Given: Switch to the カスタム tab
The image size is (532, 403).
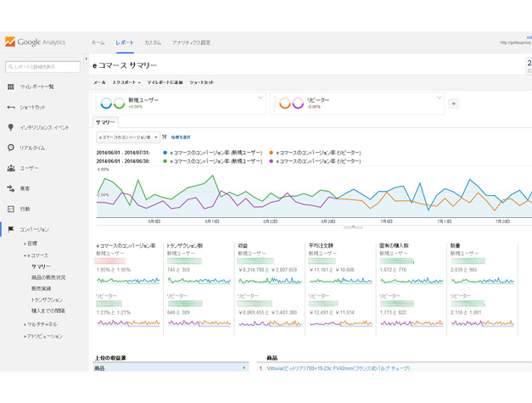Looking at the screenshot, I should pos(153,42).
